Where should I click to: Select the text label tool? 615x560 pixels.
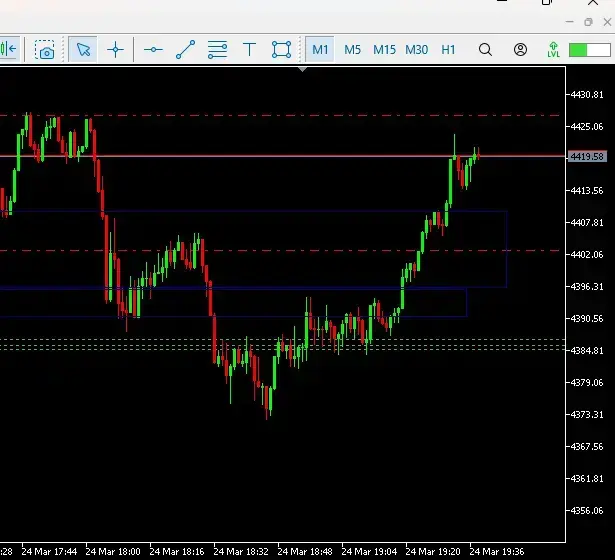(x=249, y=49)
